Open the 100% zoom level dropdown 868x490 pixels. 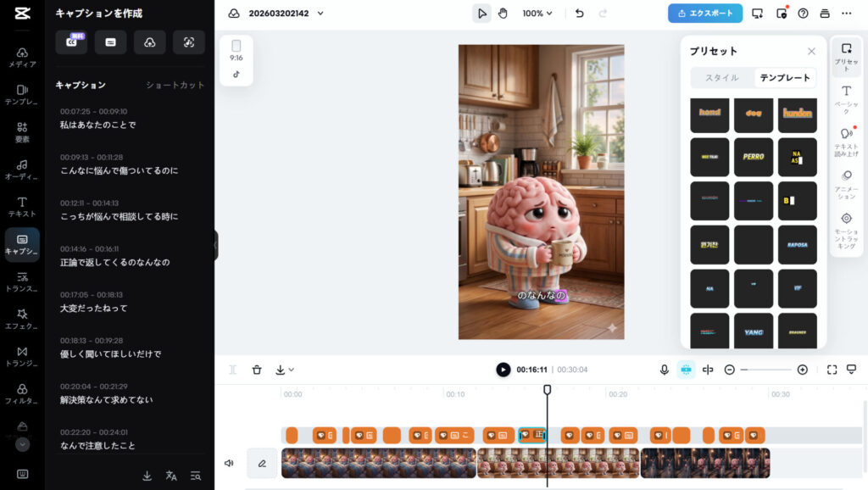pyautogui.click(x=537, y=14)
